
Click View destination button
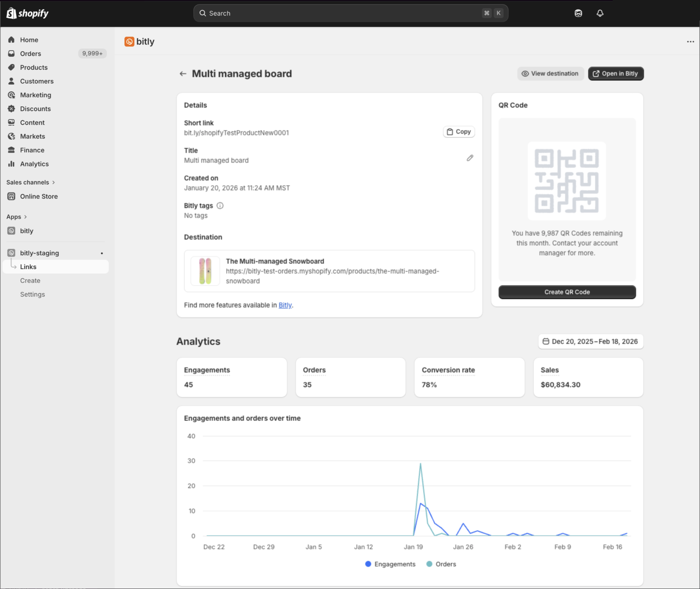point(550,74)
